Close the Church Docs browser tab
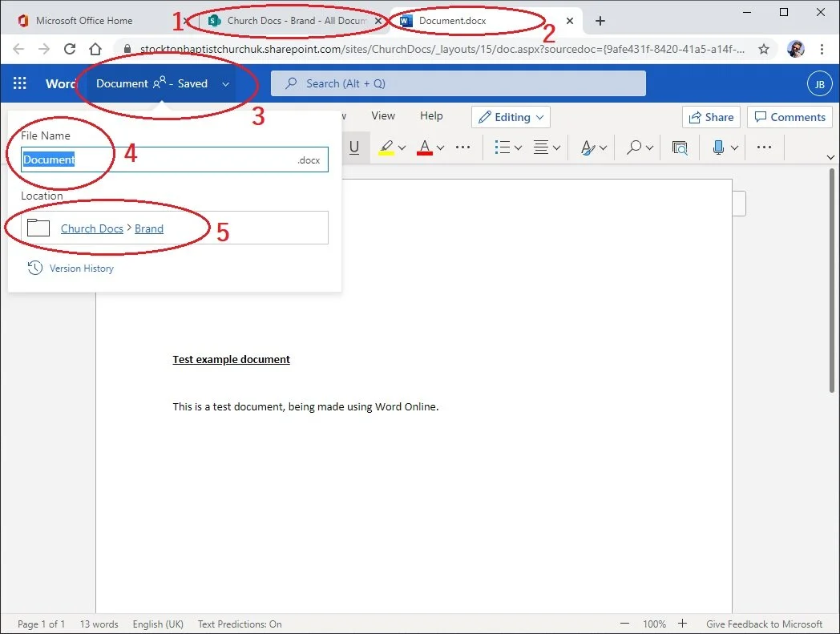 pos(378,21)
